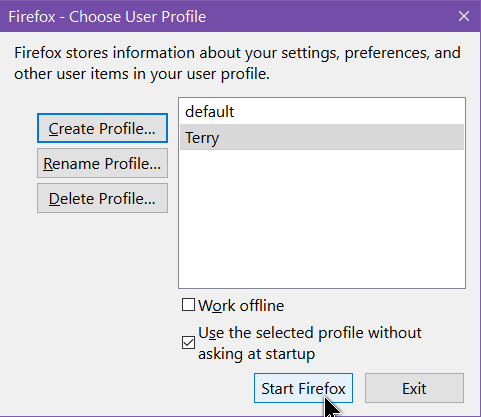The height and width of the screenshot is (417, 481).
Task: Open the Rename Profile dialog
Action: click(x=102, y=163)
